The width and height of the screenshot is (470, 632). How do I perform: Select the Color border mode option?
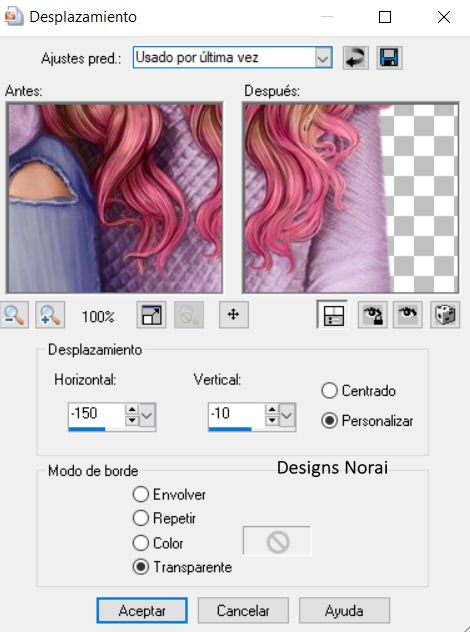coord(141,543)
